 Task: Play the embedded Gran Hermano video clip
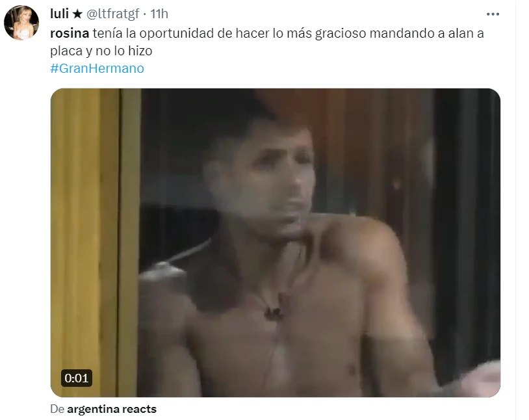276,243
